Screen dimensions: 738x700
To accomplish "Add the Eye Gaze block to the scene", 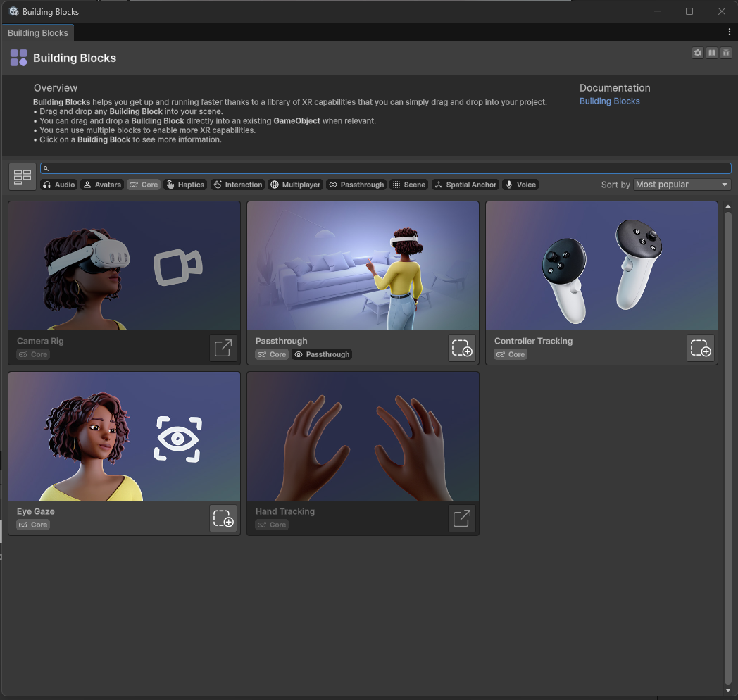I will [x=223, y=518].
